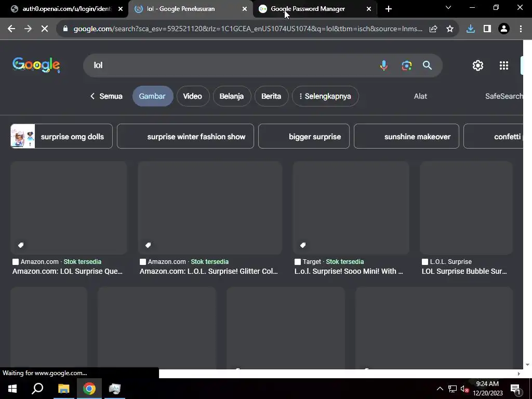The height and width of the screenshot is (399, 532).
Task: Switch to Belanja results
Action: click(231, 96)
